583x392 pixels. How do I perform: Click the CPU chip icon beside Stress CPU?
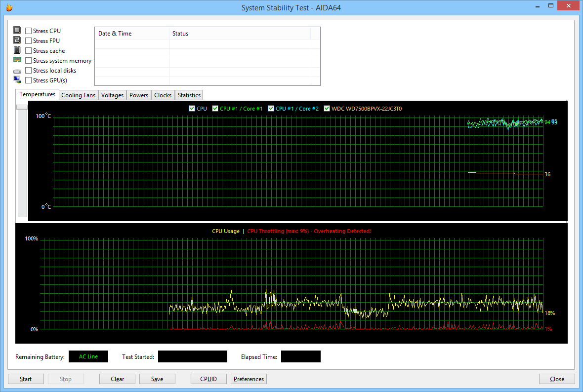point(17,30)
